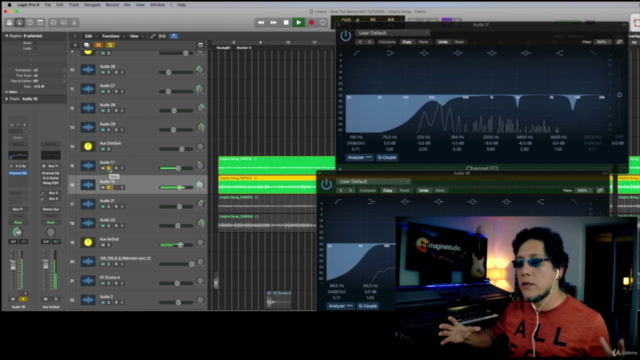
Task: Click the Audio 26 track waveform icon
Action: (x=88, y=70)
